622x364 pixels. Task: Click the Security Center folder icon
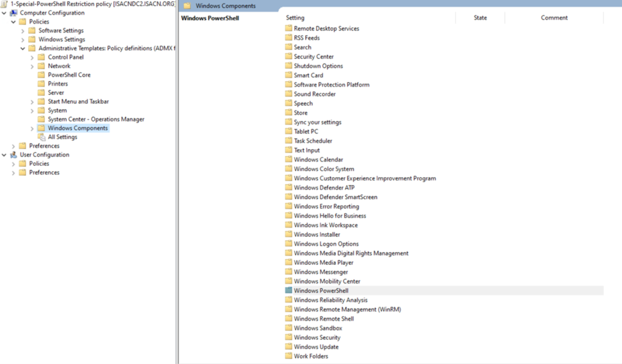pos(289,56)
